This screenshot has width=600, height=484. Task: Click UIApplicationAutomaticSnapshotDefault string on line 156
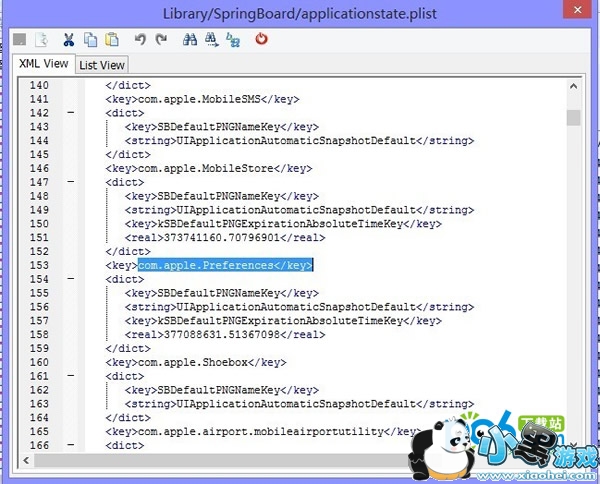tap(296, 307)
